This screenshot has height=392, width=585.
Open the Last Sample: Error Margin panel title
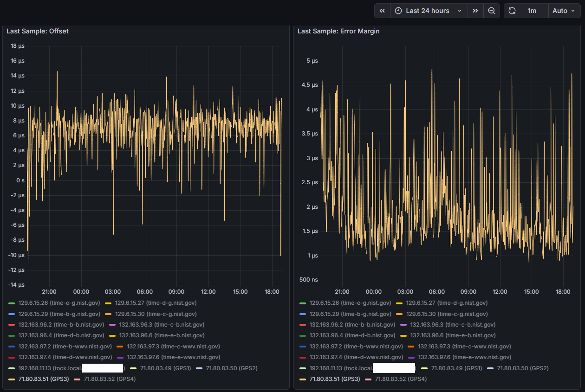pos(338,31)
